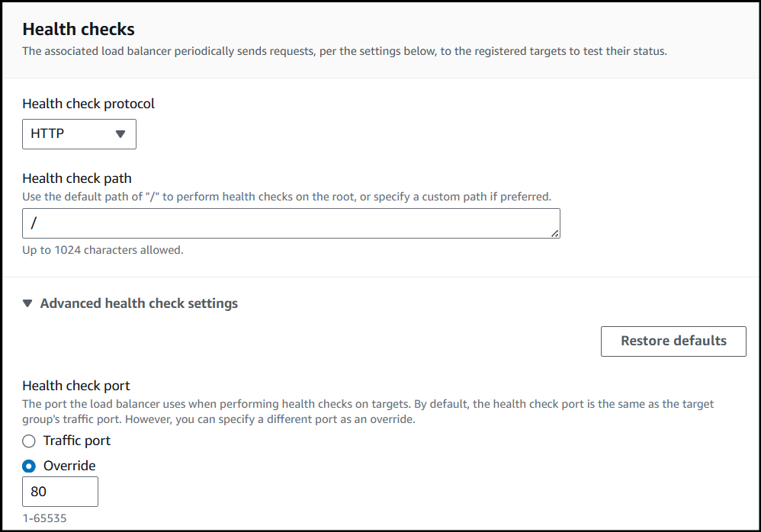The width and height of the screenshot is (761, 532).
Task: Click the Health check path label
Action: coord(77,178)
